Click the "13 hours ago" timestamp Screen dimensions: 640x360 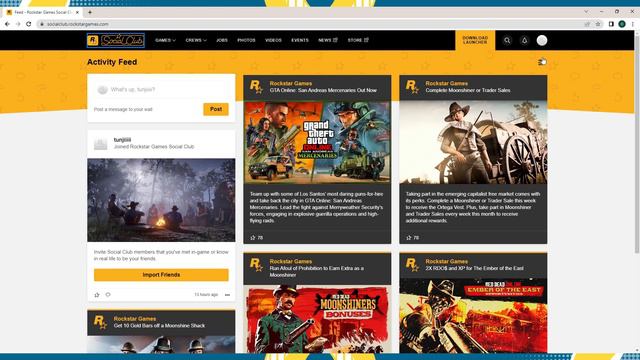pos(206,295)
